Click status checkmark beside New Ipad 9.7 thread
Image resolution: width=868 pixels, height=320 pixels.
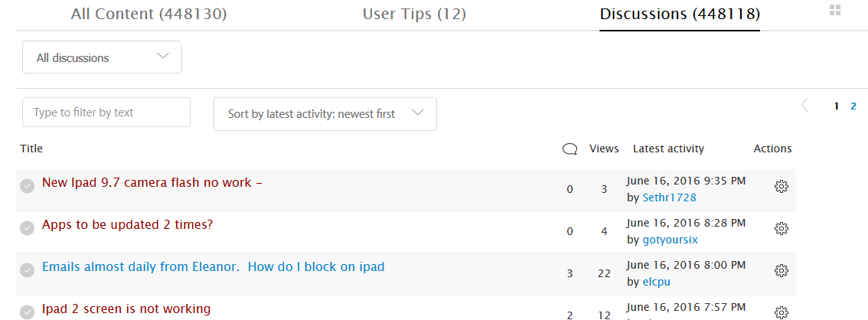click(27, 185)
